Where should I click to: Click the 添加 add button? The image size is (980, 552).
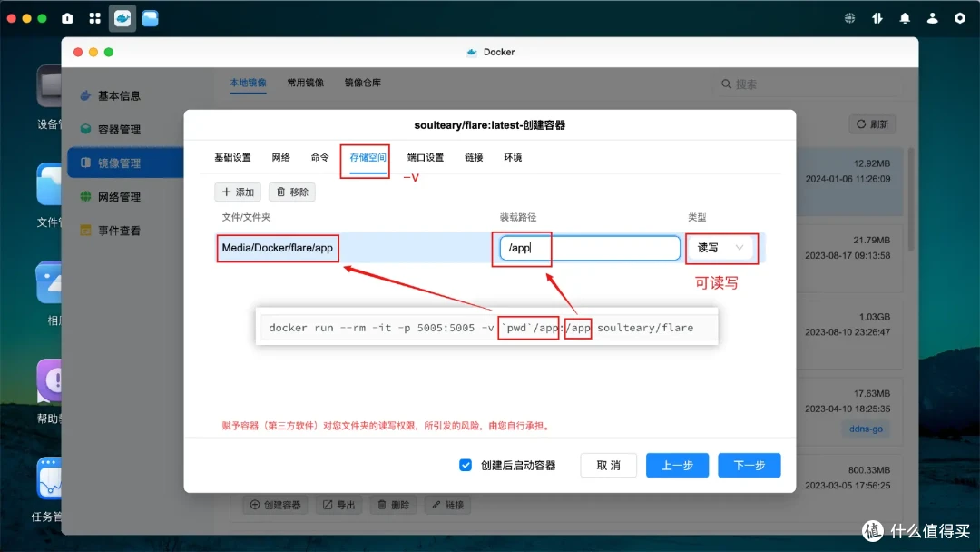[238, 192]
